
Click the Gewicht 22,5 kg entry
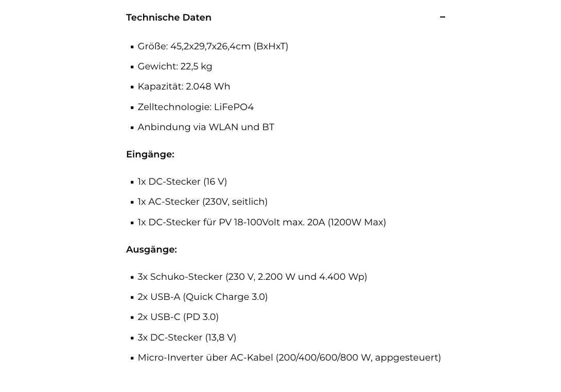pyautogui.click(x=175, y=66)
